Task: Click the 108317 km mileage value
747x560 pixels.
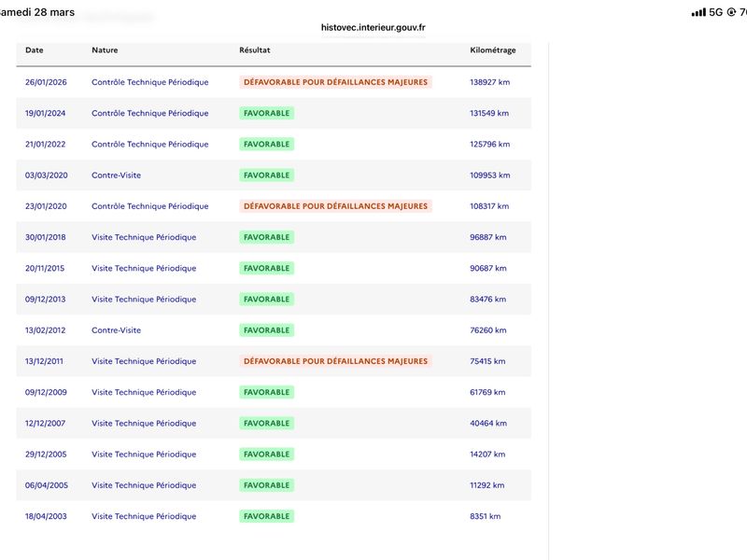Action: (x=489, y=205)
